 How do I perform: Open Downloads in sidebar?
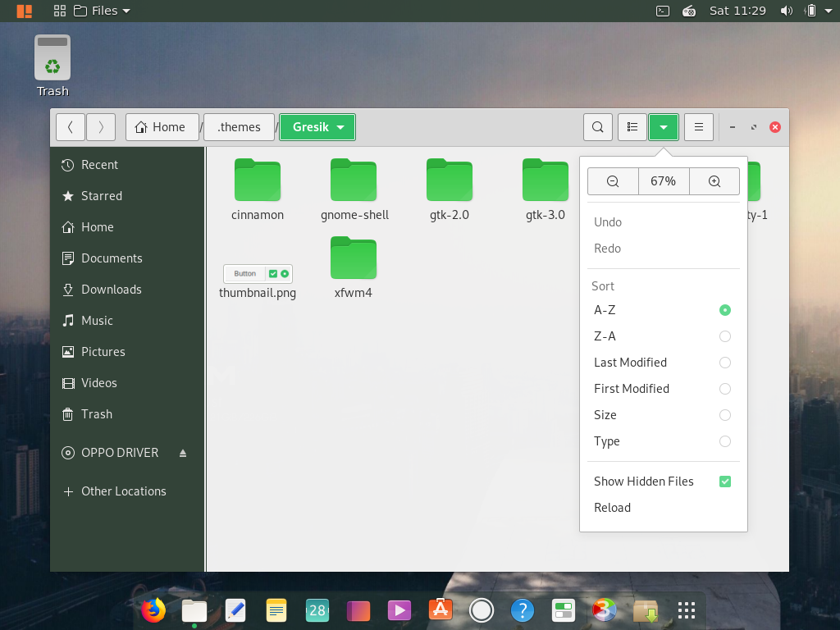point(127,290)
